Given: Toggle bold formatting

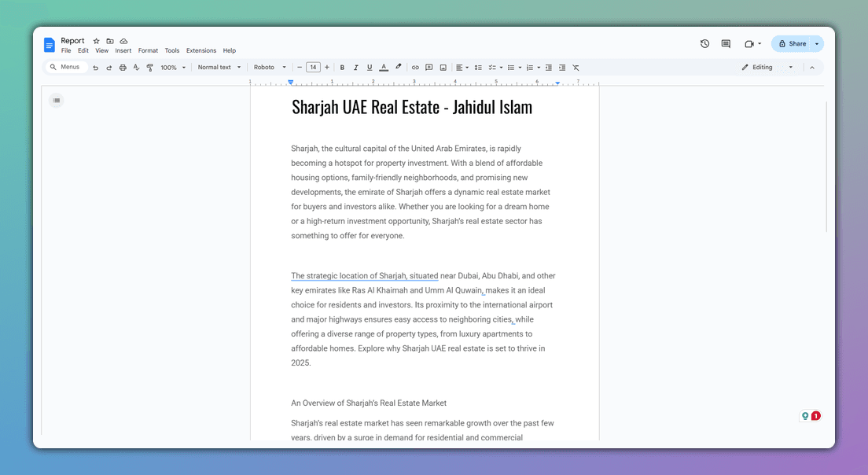Looking at the screenshot, I should click(342, 67).
